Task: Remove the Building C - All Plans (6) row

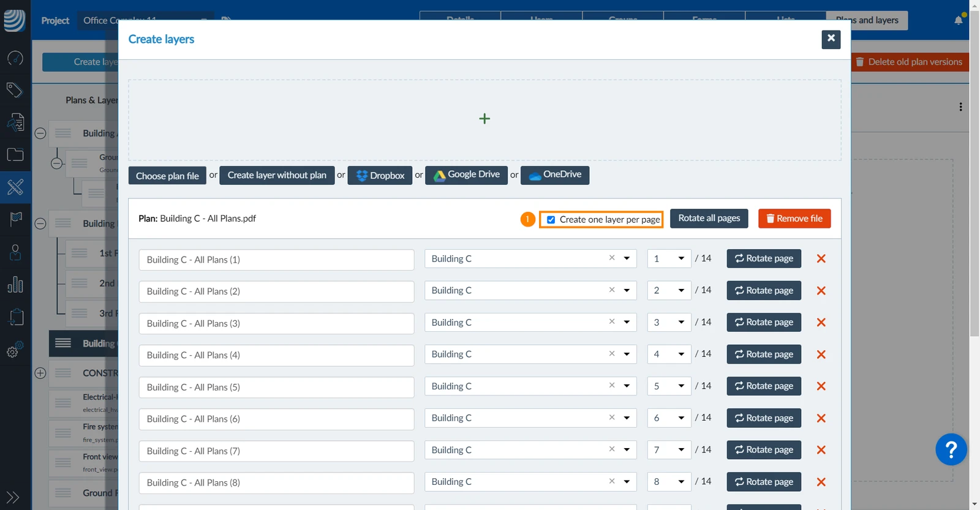Action: 821,418
